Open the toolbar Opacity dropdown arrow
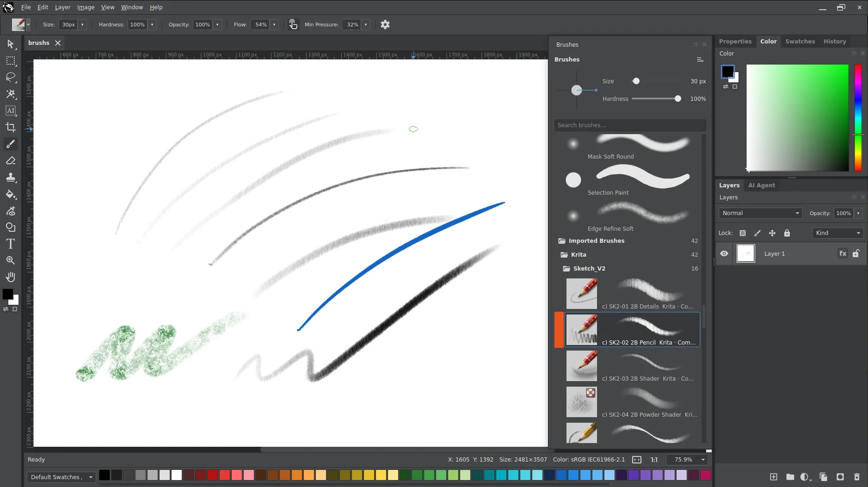Image resolution: width=868 pixels, height=487 pixels. [x=217, y=25]
